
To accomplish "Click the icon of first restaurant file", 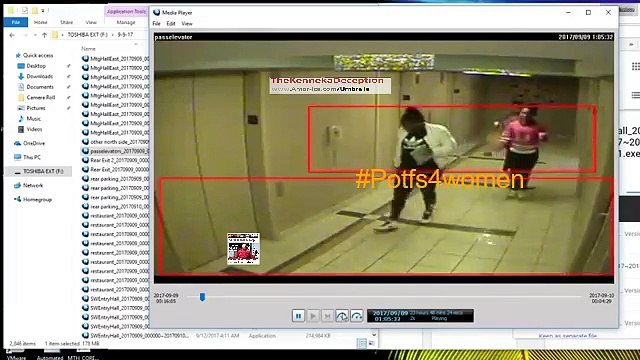I will (85, 216).
